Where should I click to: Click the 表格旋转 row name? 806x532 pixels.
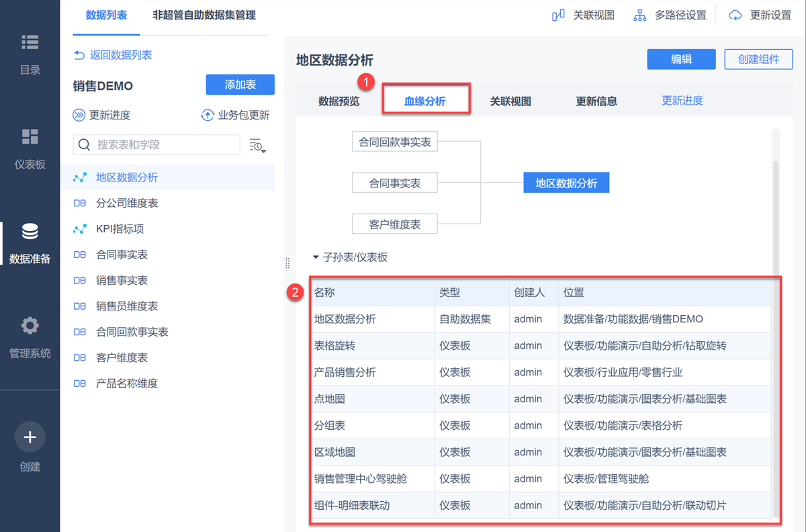[x=334, y=345]
